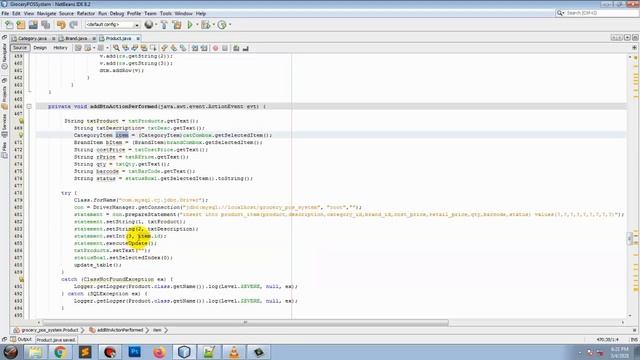640x360 pixels.
Task: Open VLC from the taskbar
Action: point(234,352)
